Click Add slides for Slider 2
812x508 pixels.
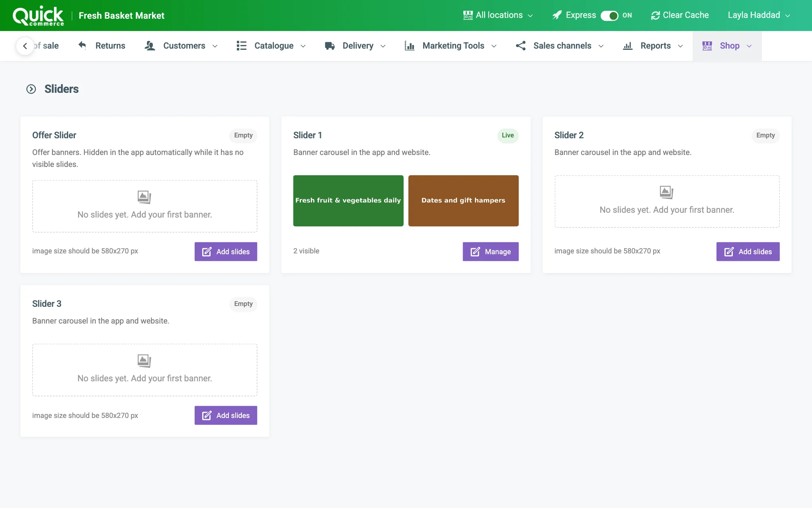pos(748,251)
